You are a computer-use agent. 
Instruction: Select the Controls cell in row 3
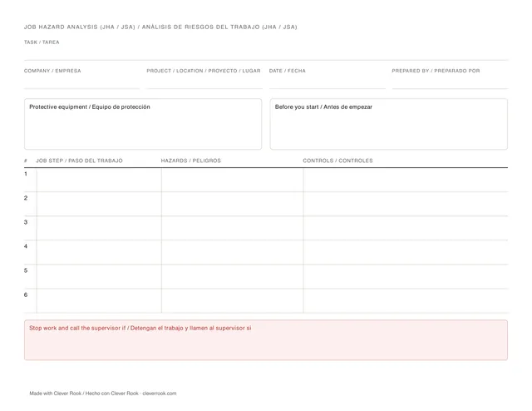pyautogui.click(x=406, y=228)
